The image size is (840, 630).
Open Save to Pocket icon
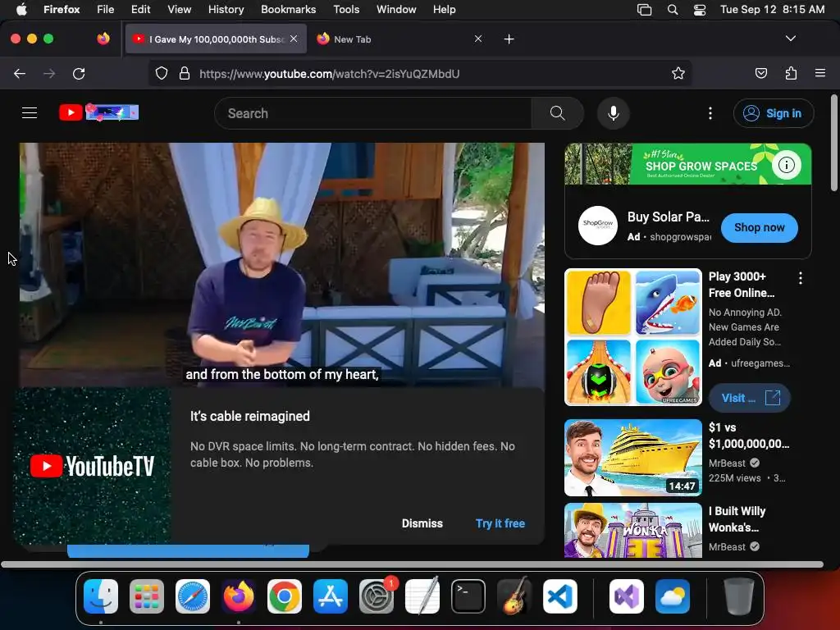(760, 73)
